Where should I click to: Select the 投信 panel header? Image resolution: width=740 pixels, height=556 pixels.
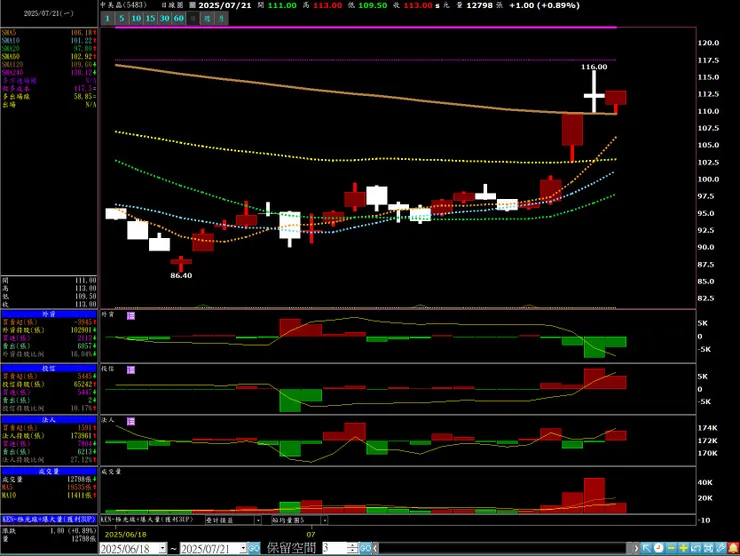click(x=49, y=369)
